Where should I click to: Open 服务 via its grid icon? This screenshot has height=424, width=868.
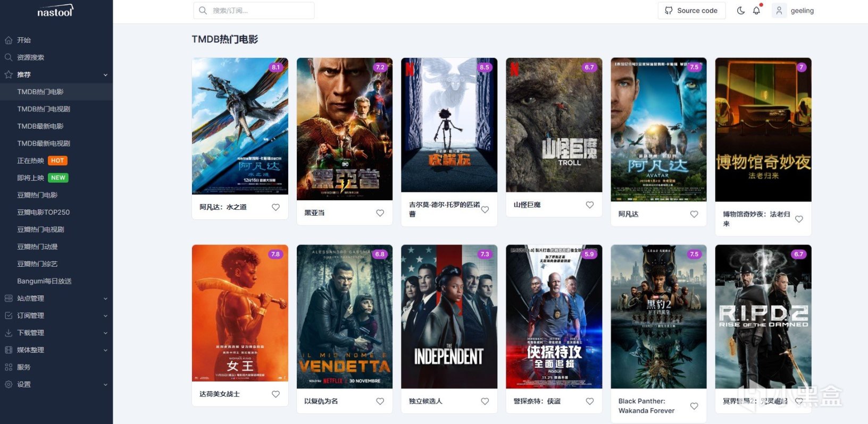coord(9,367)
